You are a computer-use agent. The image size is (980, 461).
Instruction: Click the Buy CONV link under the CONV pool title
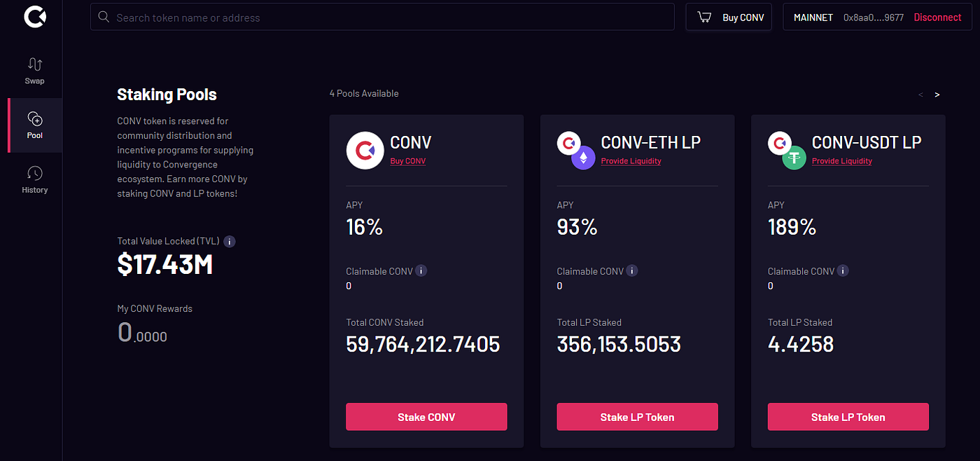[408, 160]
